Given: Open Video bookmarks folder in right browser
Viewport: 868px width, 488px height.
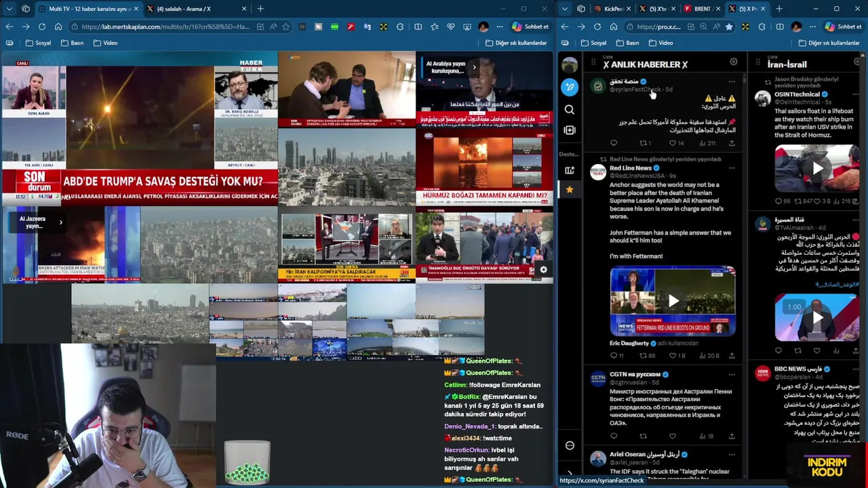Looking at the screenshot, I should (660, 43).
